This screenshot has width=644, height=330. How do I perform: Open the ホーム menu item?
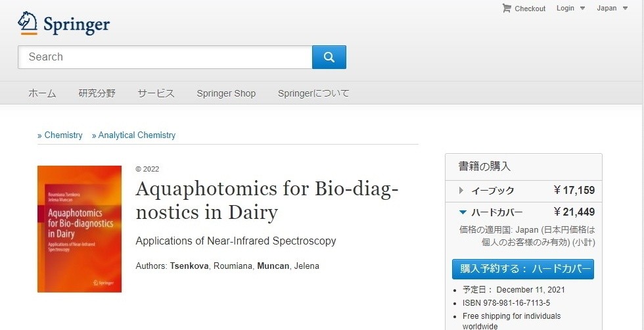tap(42, 93)
